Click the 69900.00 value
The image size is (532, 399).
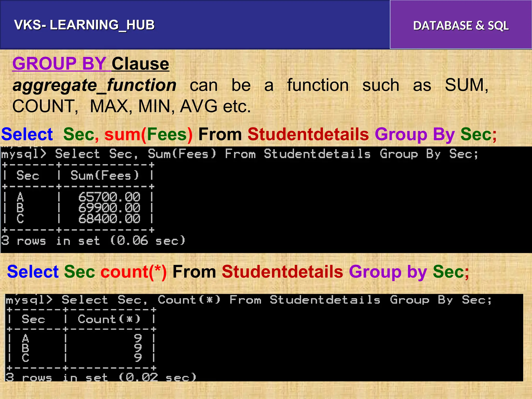coord(109,208)
